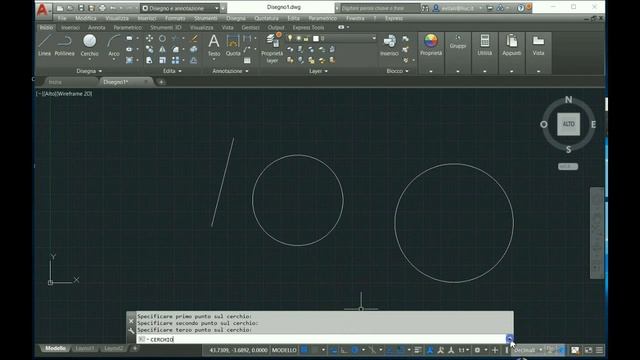Open the Vista panel
Image resolution: width=640 pixels, height=360 pixels.
538,45
